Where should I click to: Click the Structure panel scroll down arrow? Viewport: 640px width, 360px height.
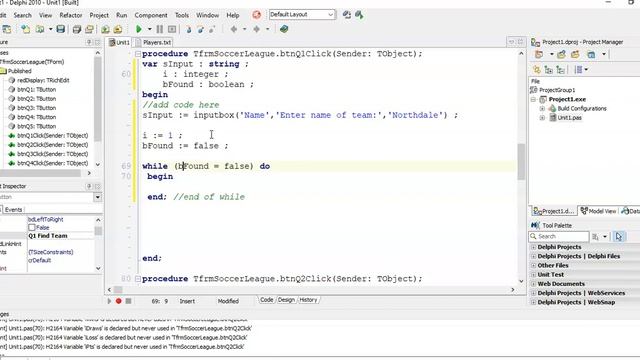tap(98, 164)
